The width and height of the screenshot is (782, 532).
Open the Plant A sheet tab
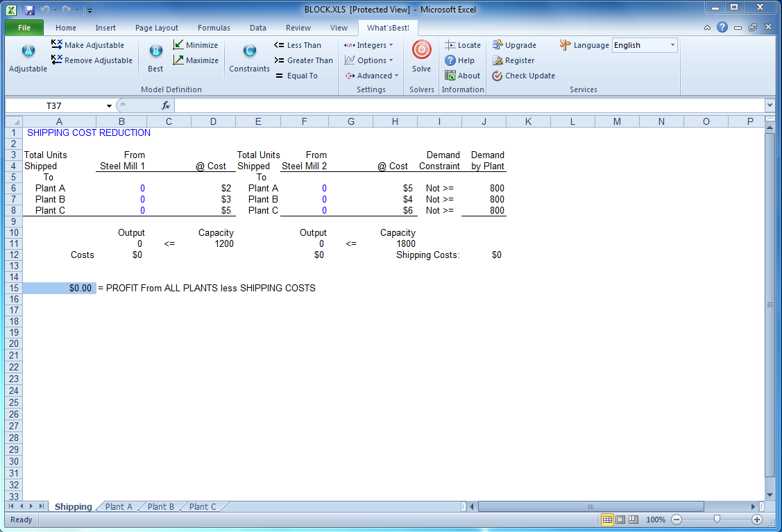coord(119,506)
